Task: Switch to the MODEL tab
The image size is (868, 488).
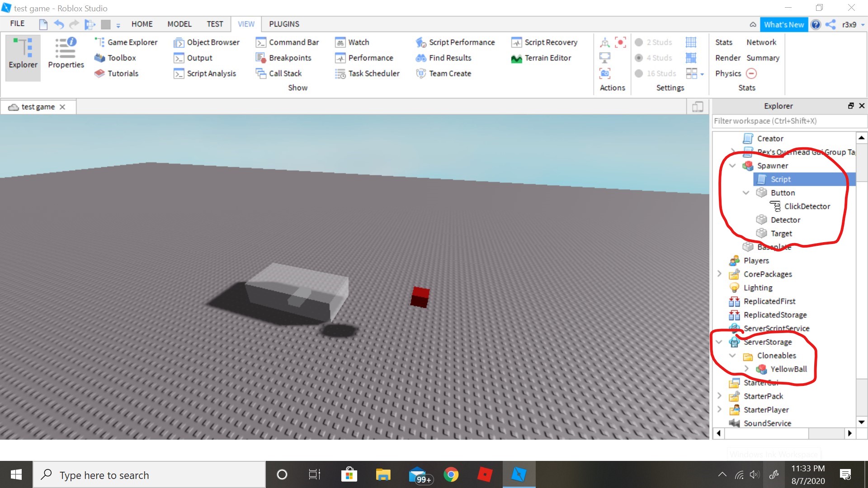Action: click(179, 24)
